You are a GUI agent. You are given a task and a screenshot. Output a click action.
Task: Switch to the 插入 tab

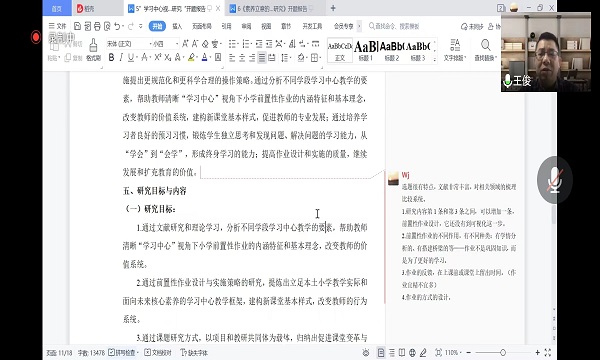(x=177, y=26)
